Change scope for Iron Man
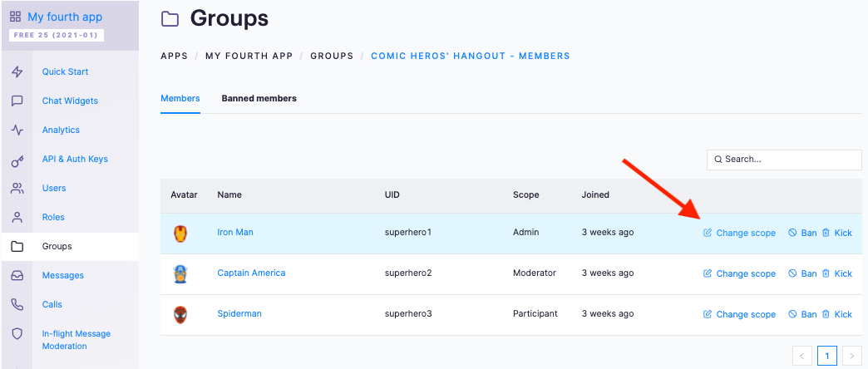Screen dimensions: 868x369 (x=739, y=233)
